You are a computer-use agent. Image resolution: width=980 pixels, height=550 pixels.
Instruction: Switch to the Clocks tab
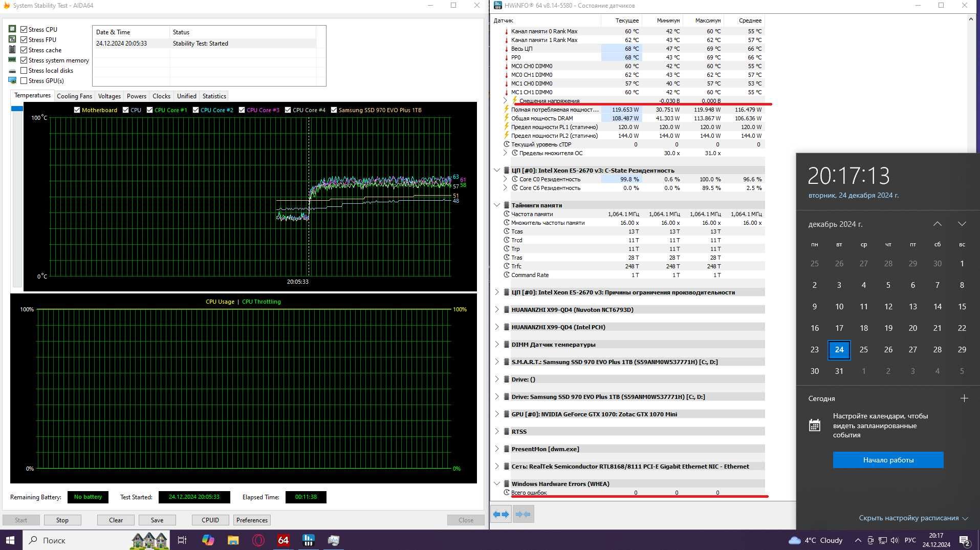[161, 96]
